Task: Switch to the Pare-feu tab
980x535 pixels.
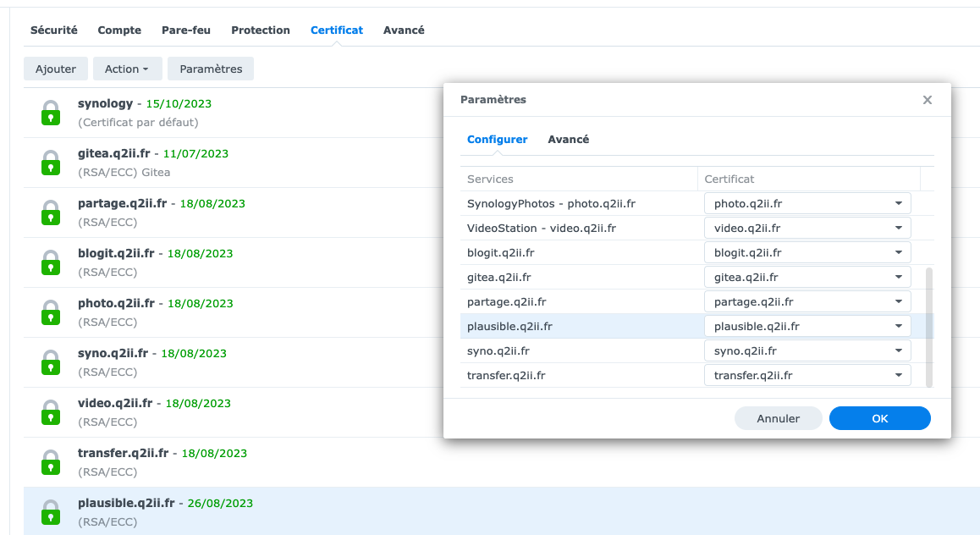Action: 186,30
